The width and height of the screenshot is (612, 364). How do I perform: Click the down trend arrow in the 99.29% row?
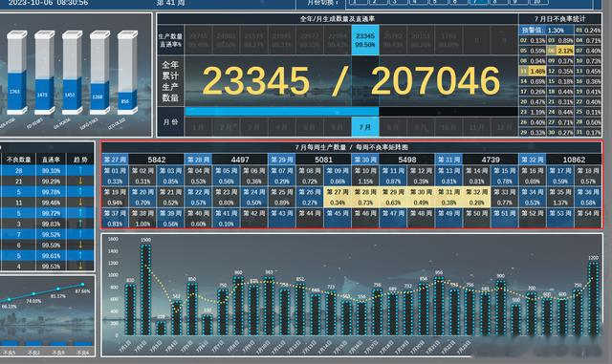tap(80, 181)
